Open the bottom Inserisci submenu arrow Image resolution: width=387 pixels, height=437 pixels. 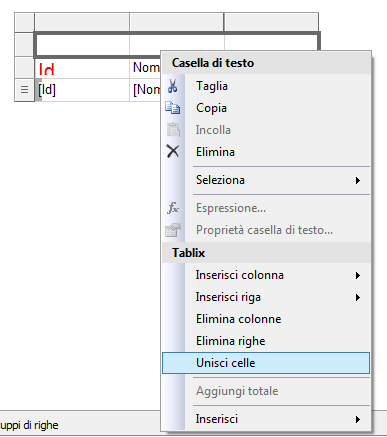pyautogui.click(x=358, y=419)
